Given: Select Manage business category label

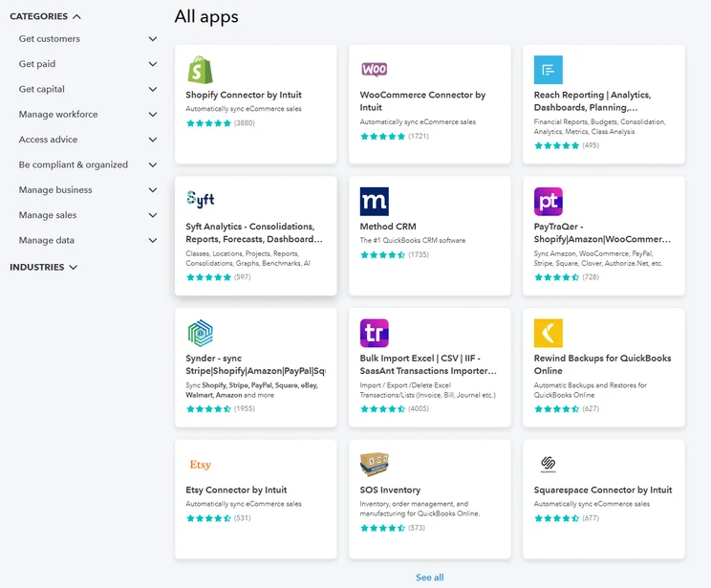Looking at the screenshot, I should pyautogui.click(x=55, y=190).
